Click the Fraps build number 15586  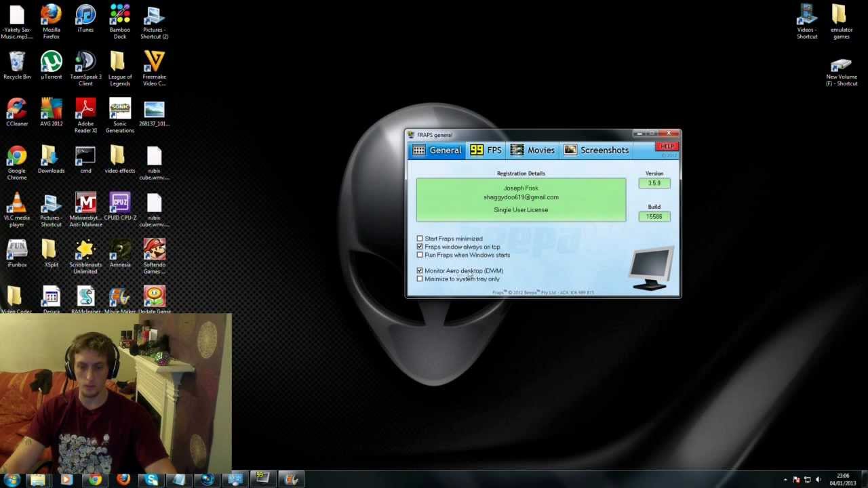point(654,217)
